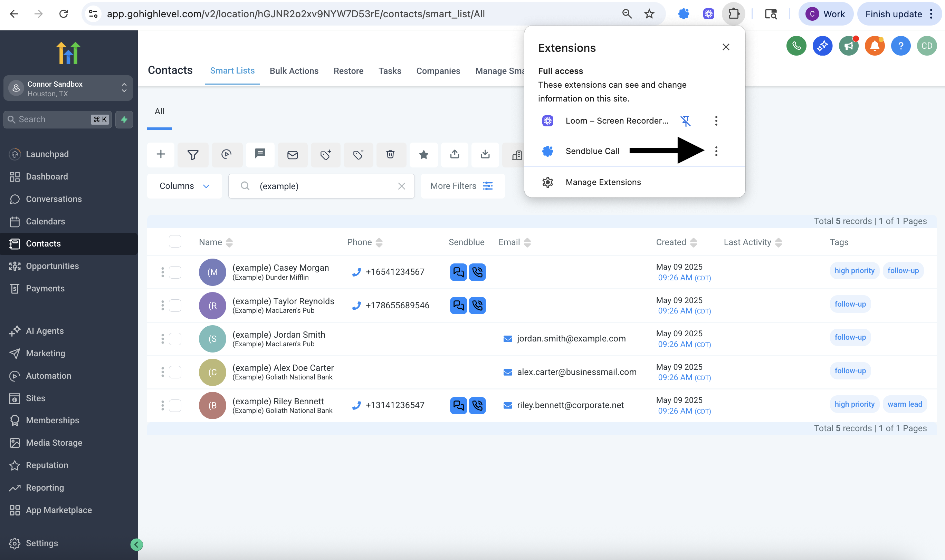This screenshot has width=945, height=560.
Task: Switch to the Companies tab
Action: click(438, 71)
